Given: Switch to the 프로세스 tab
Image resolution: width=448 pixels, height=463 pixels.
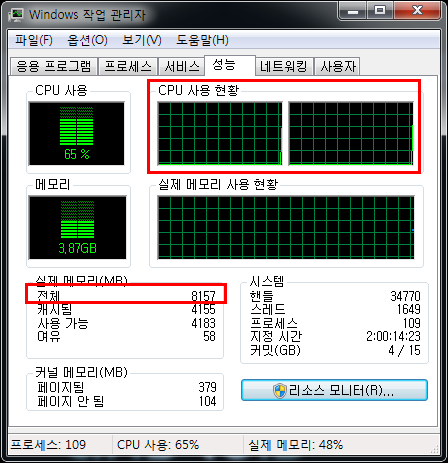Looking at the screenshot, I should click(x=128, y=66).
